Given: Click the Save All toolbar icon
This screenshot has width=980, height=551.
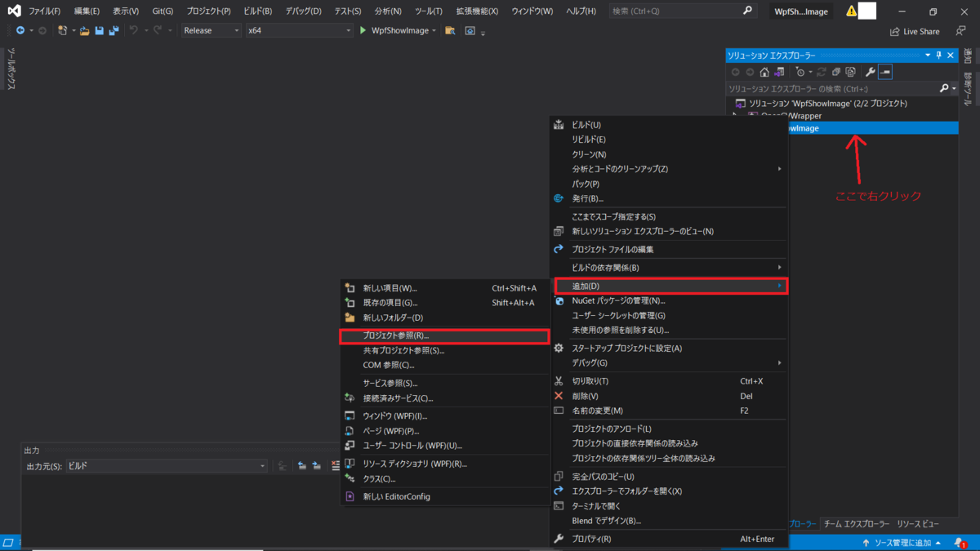Looking at the screenshot, I should point(114,30).
